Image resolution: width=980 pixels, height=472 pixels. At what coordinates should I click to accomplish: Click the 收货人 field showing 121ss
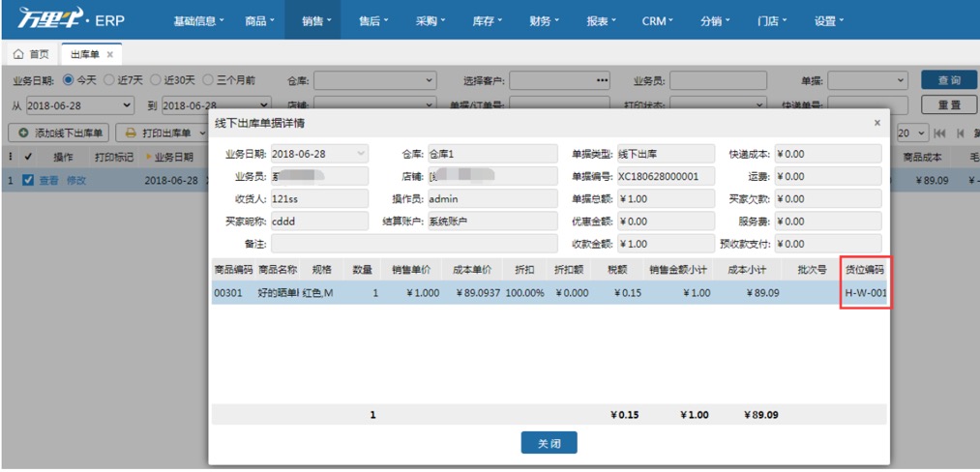320,199
